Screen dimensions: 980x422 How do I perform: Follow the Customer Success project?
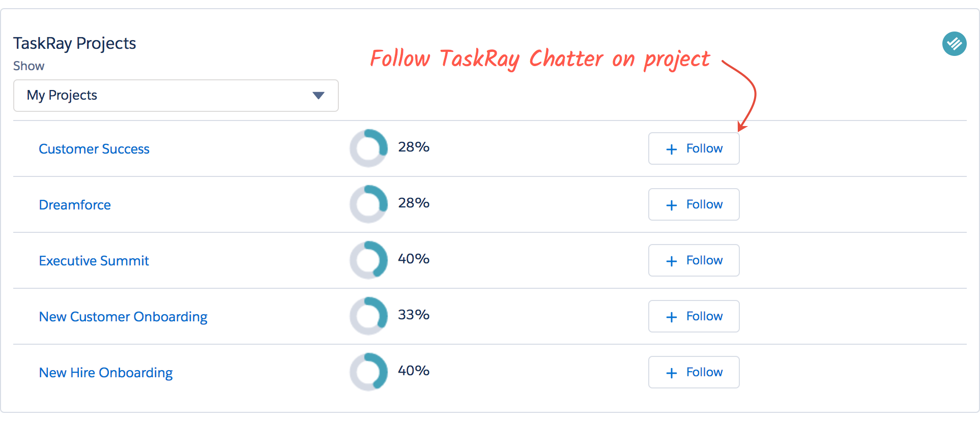point(694,148)
